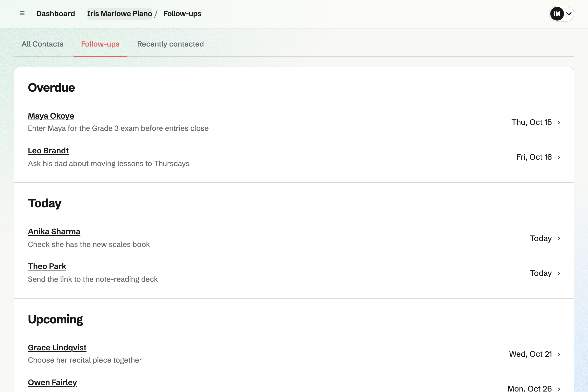
Task: View the Anika Sharma contact
Action: 54,232
